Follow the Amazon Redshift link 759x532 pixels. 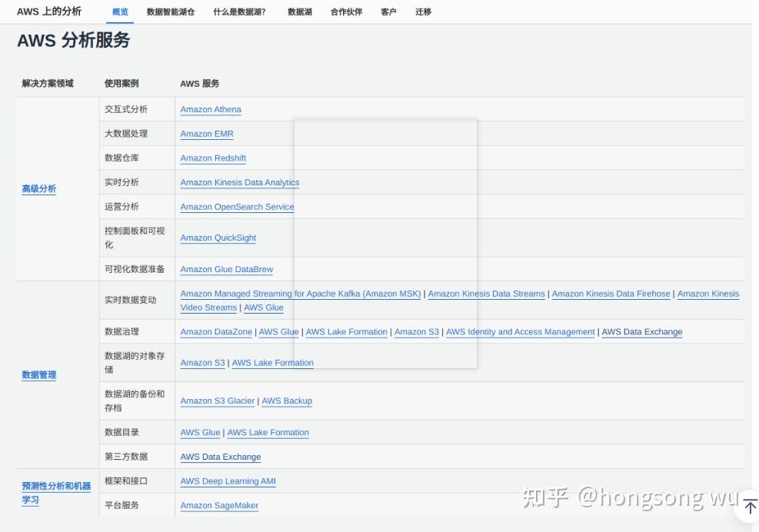[213, 158]
